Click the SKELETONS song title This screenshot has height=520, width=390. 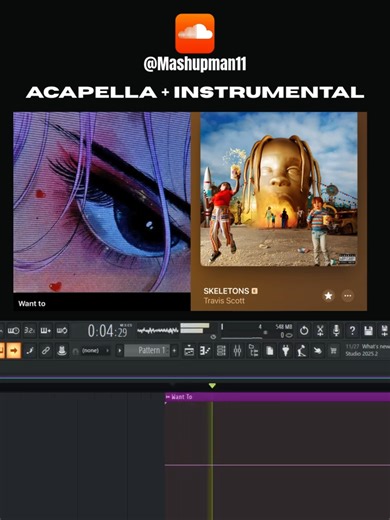point(226,291)
